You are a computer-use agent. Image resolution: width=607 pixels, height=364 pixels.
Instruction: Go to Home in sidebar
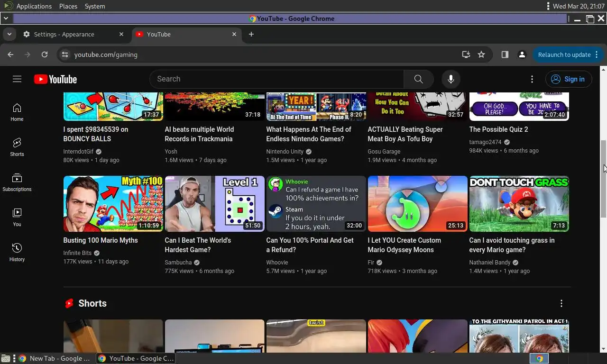17,112
